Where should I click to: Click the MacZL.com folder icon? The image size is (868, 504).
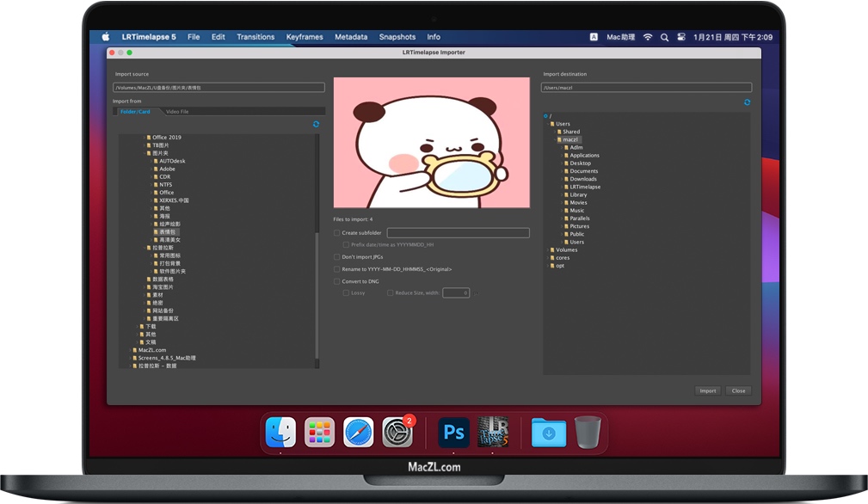134,350
